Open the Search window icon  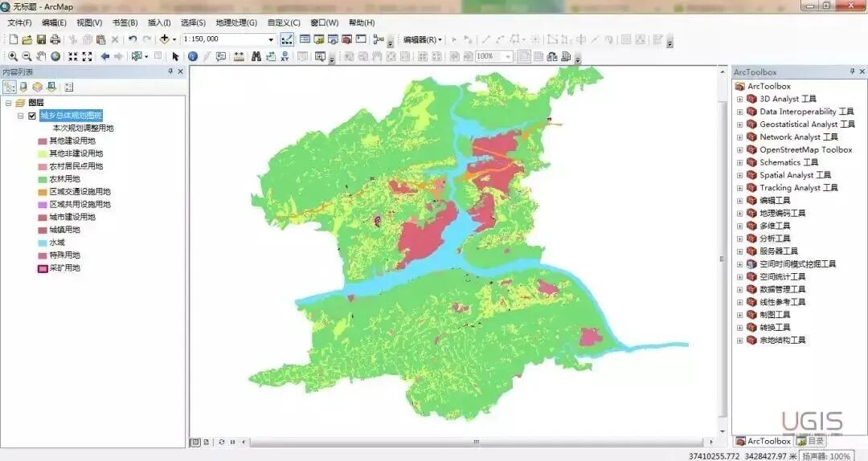pos(333,39)
